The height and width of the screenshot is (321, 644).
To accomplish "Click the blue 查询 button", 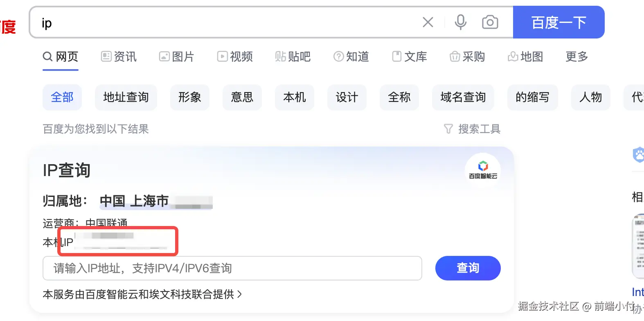I will [x=468, y=268].
